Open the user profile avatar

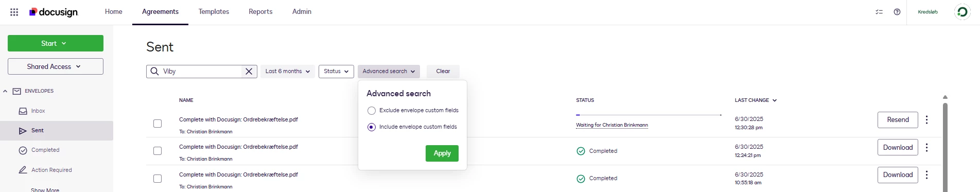(x=962, y=12)
